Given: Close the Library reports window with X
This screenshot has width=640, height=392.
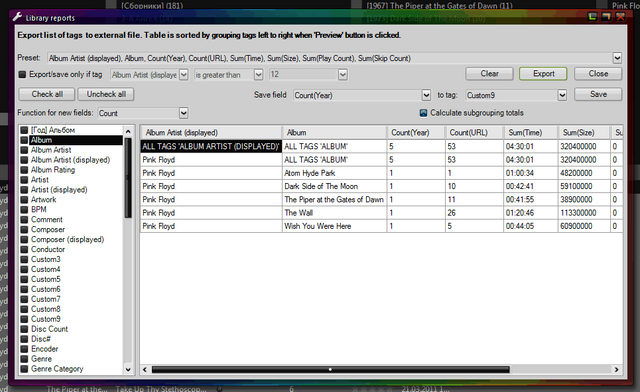Looking at the screenshot, I should pos(620,17).
